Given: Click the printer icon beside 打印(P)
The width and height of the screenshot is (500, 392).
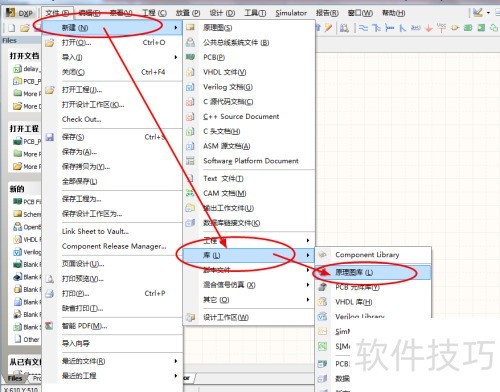Looking at the screenshot, I should tap(50, 293).
